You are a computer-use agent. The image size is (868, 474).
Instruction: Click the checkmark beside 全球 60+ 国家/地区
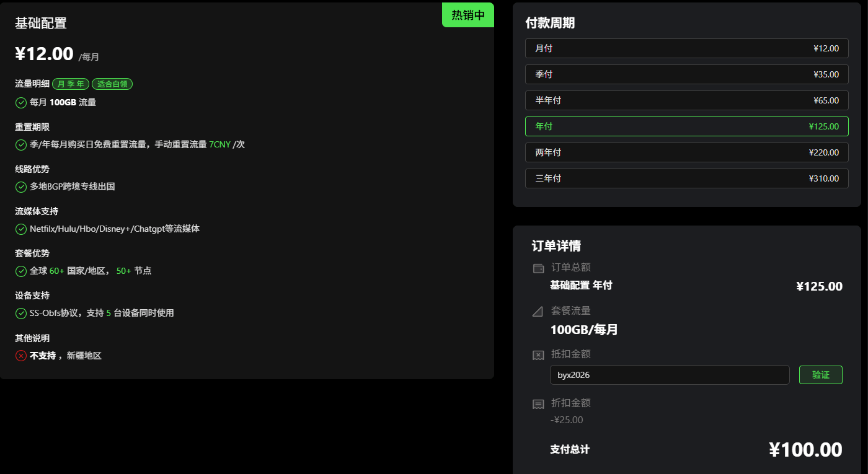[20, 271]
